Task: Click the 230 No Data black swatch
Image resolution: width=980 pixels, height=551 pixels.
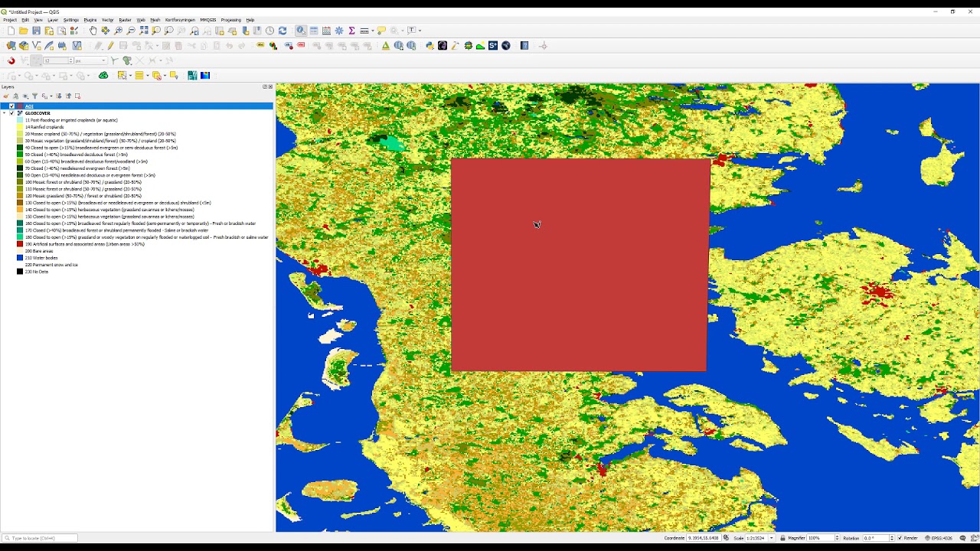Action: point(21,272)
